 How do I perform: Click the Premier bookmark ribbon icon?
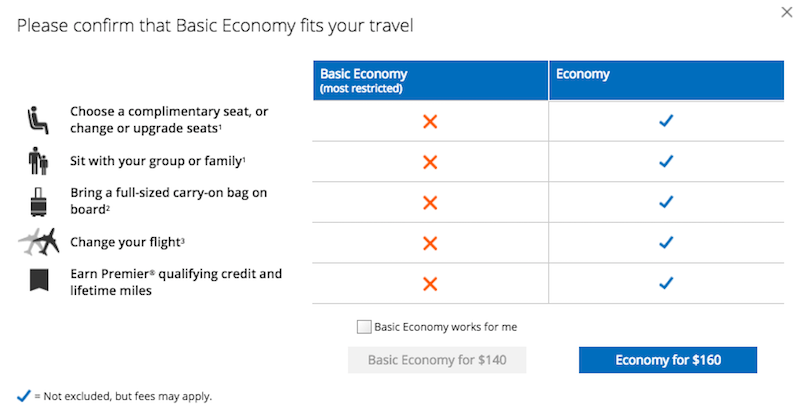pos(39,280)
